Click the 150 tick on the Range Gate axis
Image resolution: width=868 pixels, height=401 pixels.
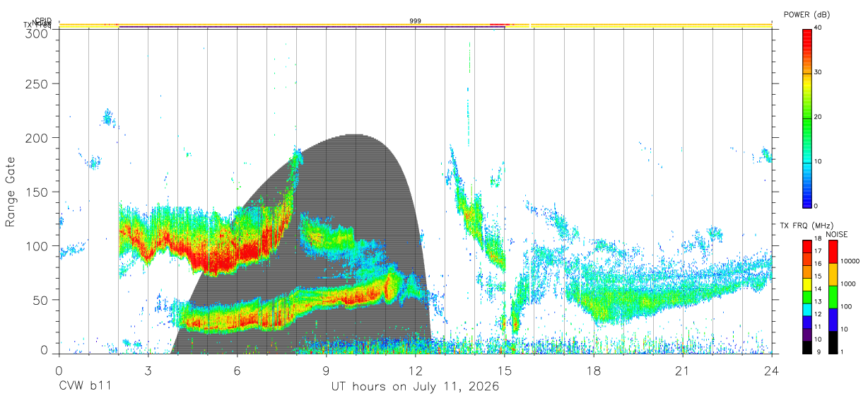[37, 192]
